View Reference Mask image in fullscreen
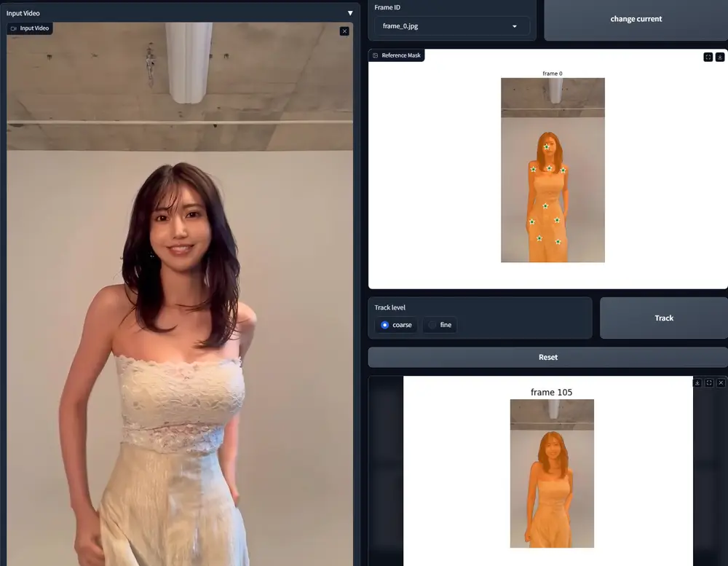728x566 pixels. [708, 57]
